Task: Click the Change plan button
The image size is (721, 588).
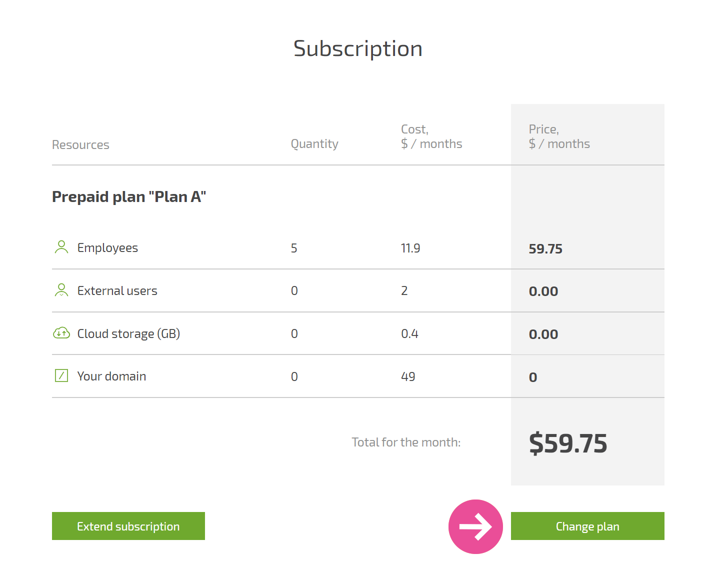Action: point(587,526)
